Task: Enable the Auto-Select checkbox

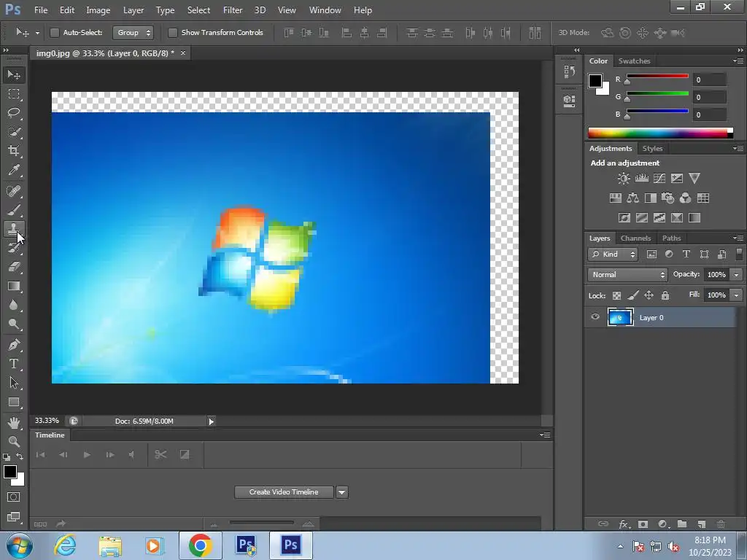Action: (55, 32)
